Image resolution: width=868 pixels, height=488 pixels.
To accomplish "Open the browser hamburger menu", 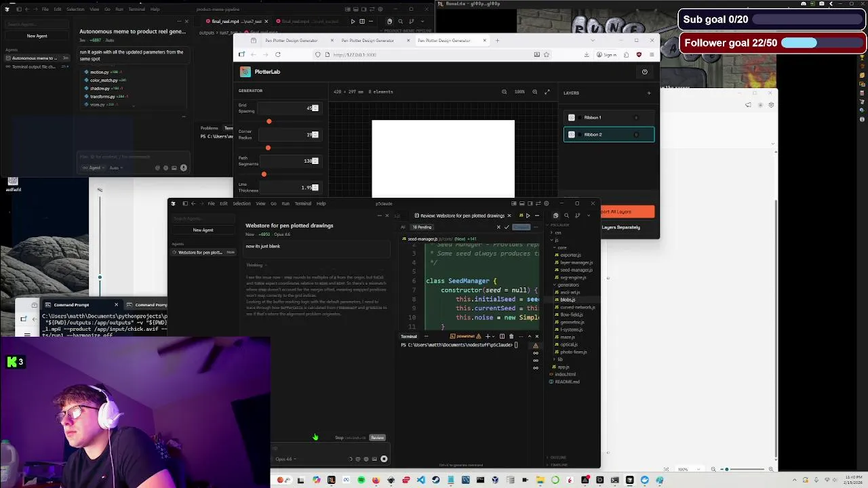I will tap(652, 55).
